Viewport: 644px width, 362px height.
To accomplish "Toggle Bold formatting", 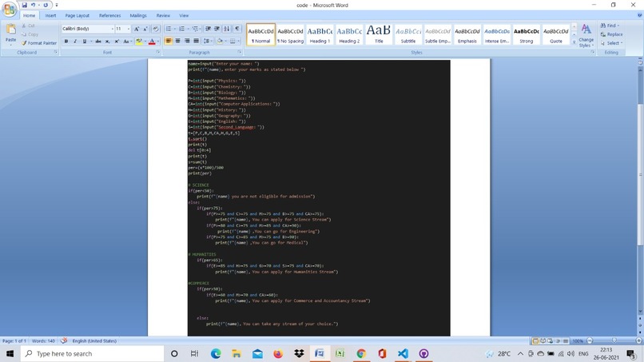I will click(x=66, y=41).
